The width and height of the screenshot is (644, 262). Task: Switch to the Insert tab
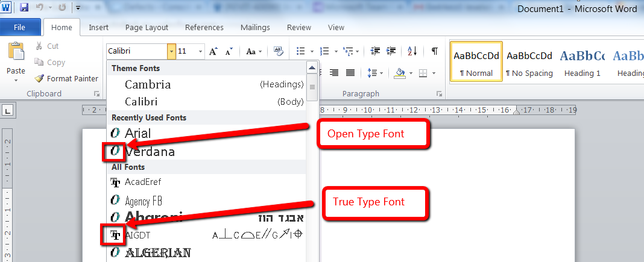98,28
